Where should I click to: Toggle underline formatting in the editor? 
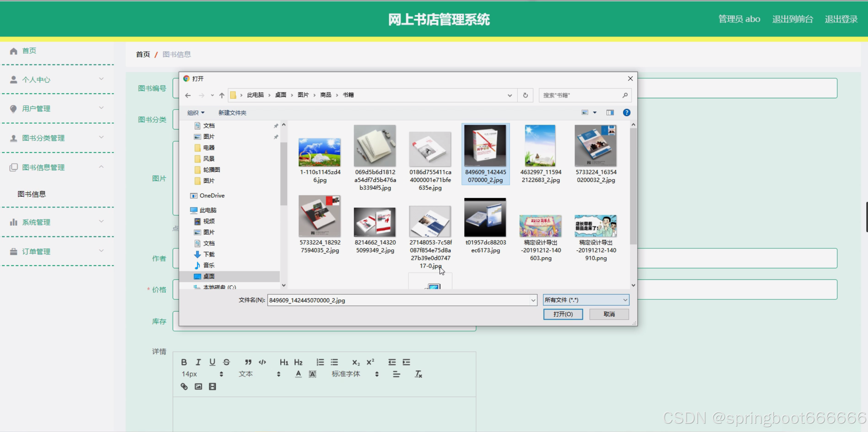(212, 362)
